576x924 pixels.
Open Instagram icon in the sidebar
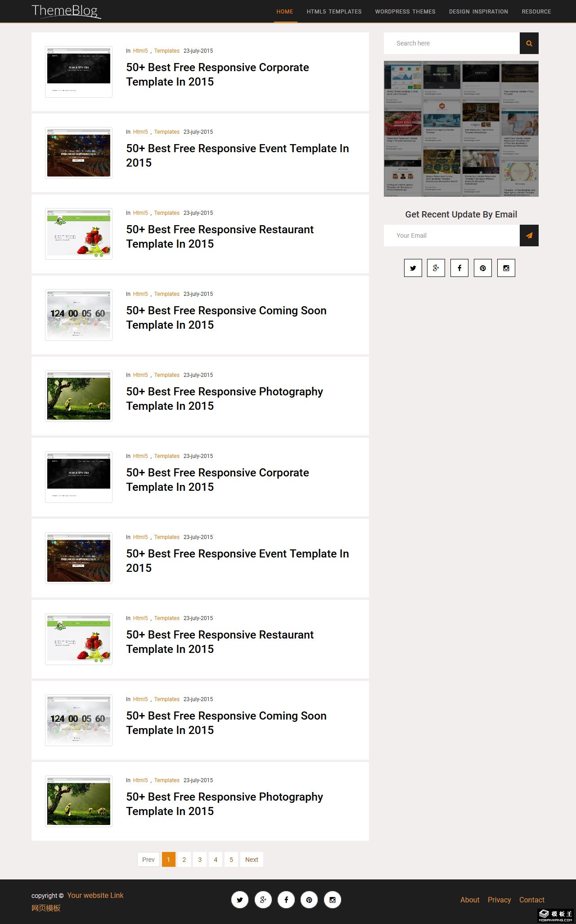click(x=506, y=268)
